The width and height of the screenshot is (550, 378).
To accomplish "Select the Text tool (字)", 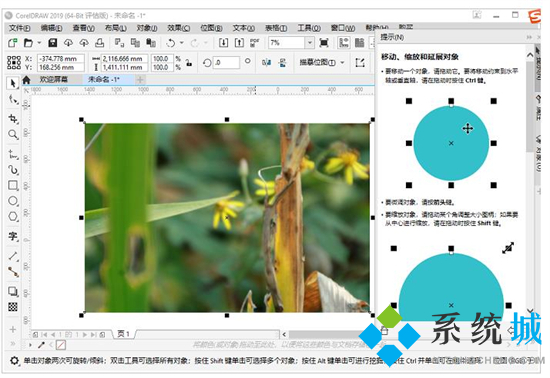I will click(13, 236).
